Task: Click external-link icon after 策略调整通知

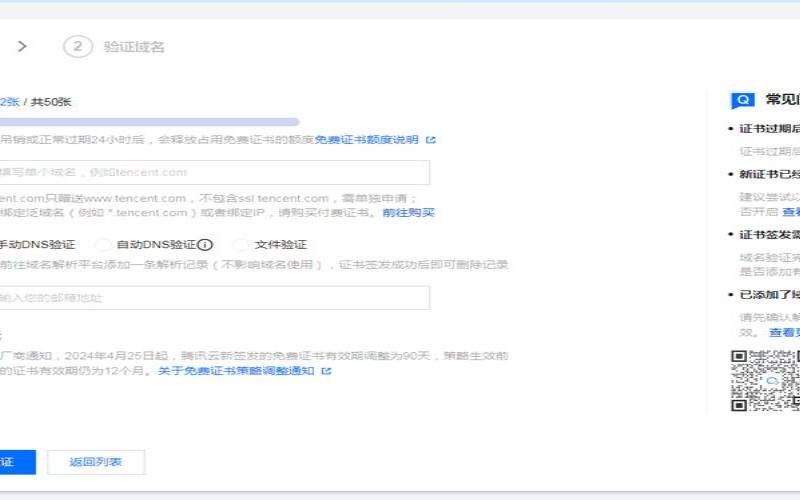Action: [x=327, y=371]
